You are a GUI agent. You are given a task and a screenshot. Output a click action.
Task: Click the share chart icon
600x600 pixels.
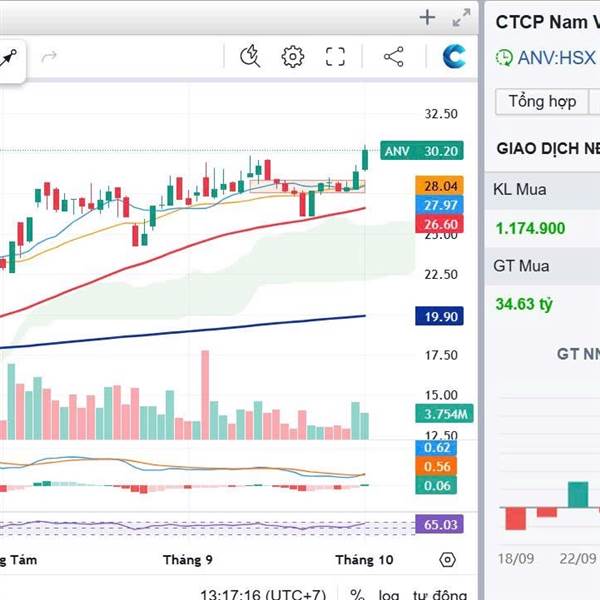(x=393, y=57)
